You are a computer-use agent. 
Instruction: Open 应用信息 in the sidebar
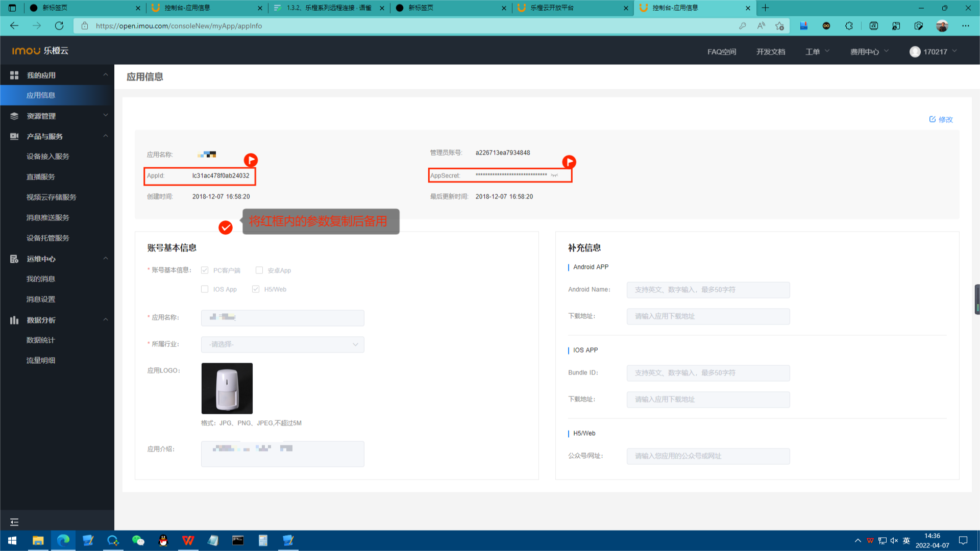[57, 95]
